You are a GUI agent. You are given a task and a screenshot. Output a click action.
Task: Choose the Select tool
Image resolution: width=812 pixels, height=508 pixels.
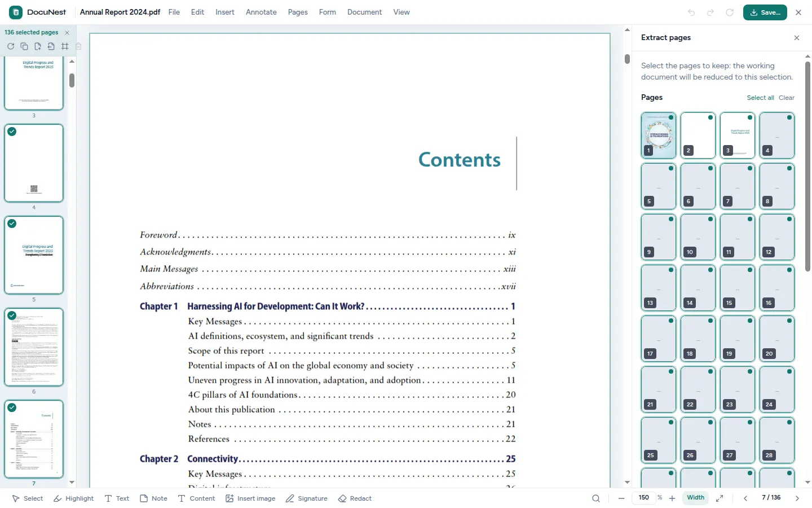coord(28,498)
